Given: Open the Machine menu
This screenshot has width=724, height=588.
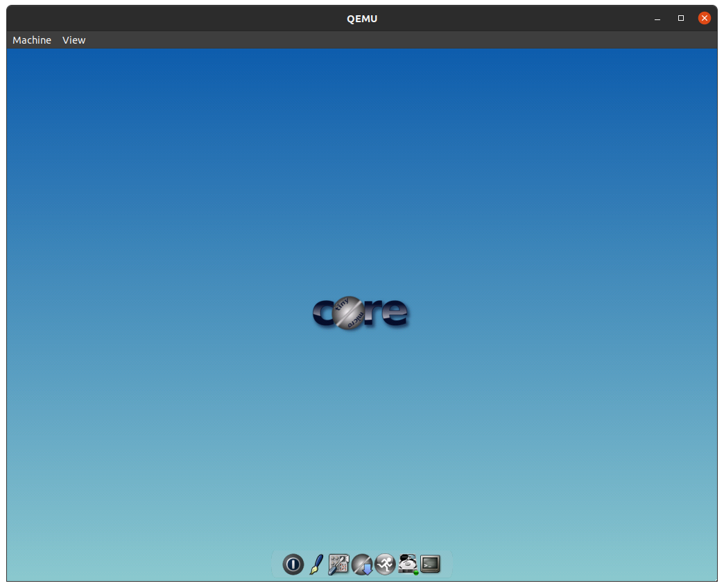Looking at the screenshot, I should pos(32,40).
